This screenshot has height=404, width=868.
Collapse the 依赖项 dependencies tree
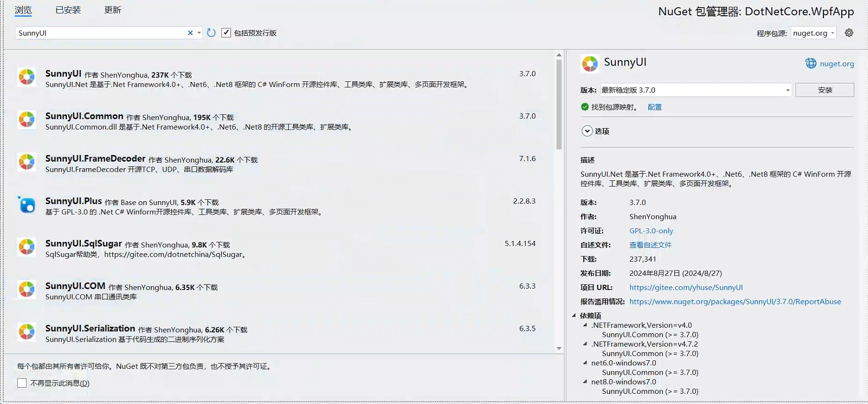coord(574,316)
